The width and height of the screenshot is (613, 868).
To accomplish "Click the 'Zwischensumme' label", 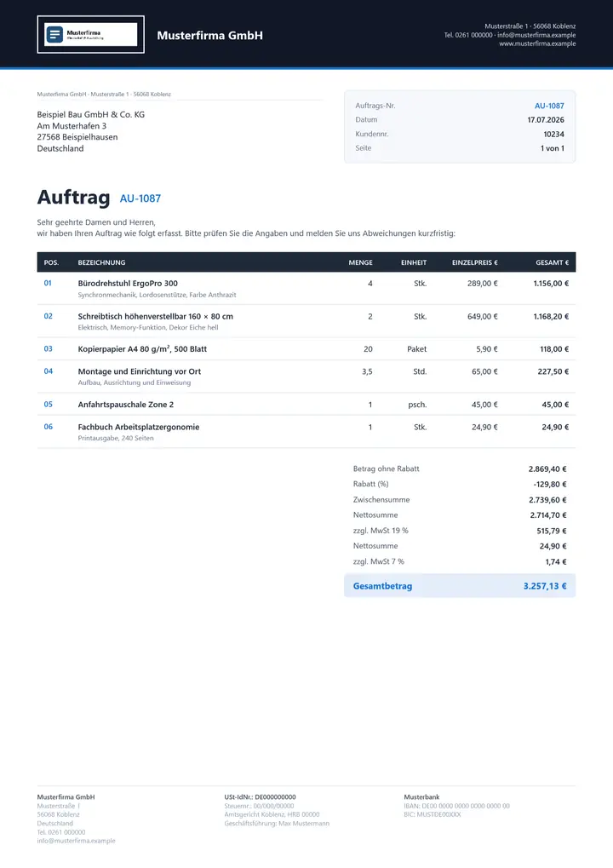I will pos(381,500).
